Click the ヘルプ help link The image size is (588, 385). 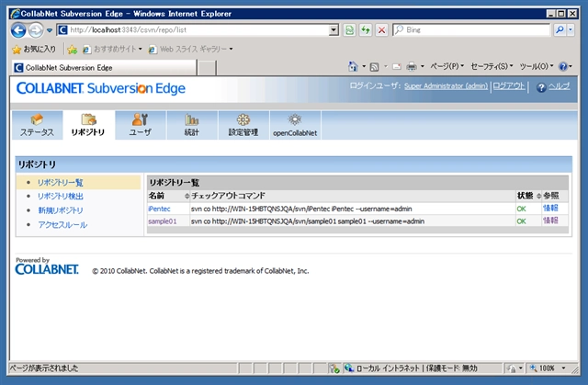pyautogui.click(x=559, y=86)
